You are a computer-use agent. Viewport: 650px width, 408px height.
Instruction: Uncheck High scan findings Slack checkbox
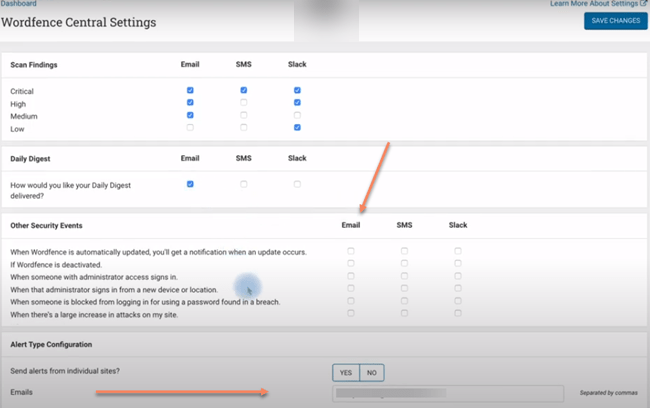297,102
